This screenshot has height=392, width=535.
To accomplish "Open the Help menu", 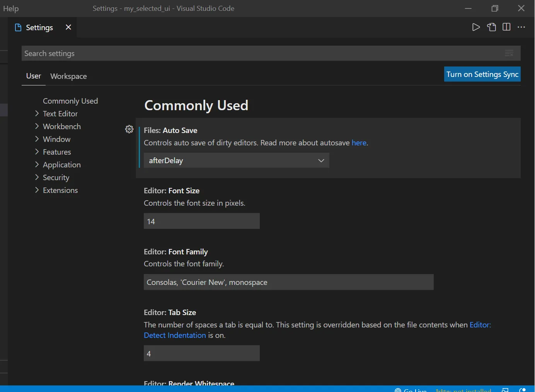I will click(10, 8).
